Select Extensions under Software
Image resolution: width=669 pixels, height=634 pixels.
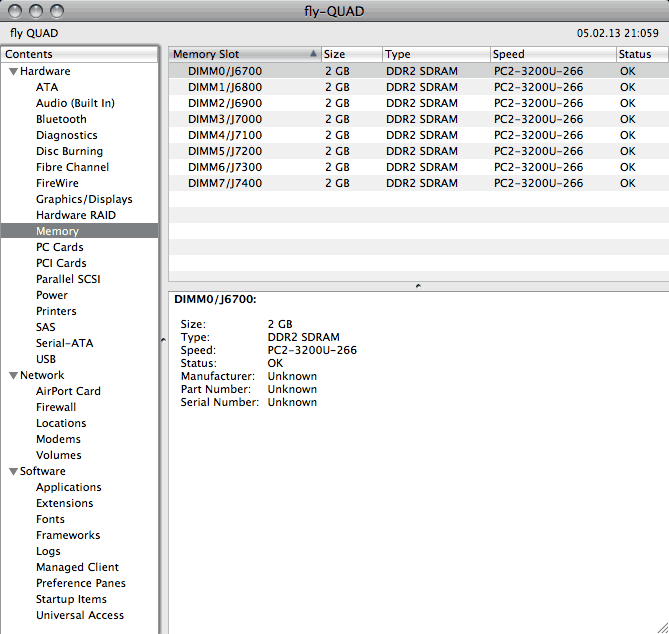tap(64, 503)
